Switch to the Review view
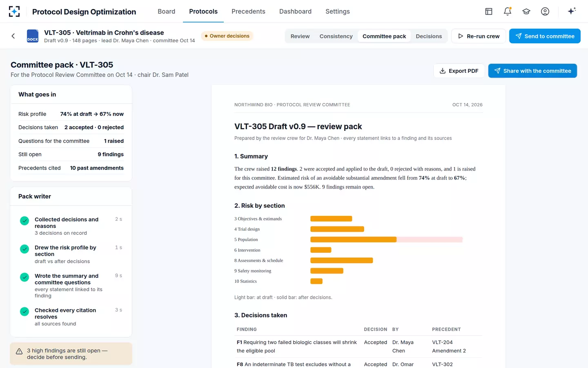The height and width of the screenshot is (368, 588). point(300,36)
